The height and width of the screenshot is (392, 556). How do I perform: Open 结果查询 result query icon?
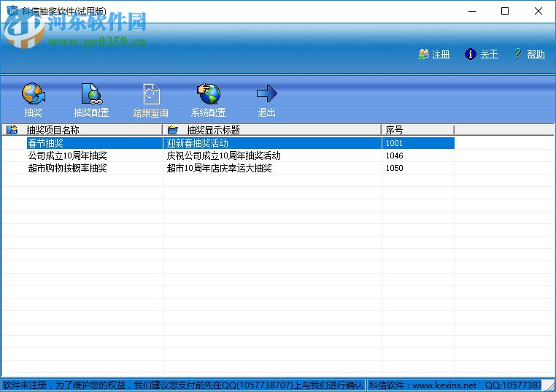coord(151,94)
